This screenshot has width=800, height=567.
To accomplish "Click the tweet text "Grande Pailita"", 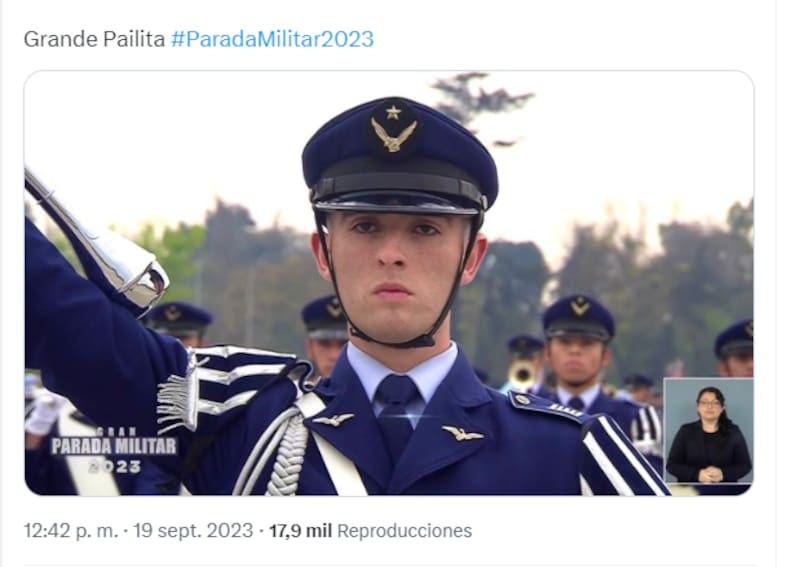I will tap(94, 39).
